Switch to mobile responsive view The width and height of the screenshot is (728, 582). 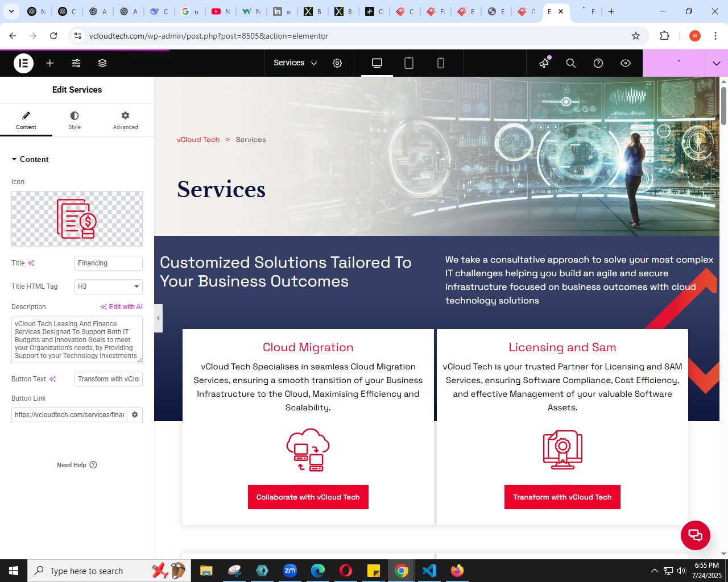441,63
